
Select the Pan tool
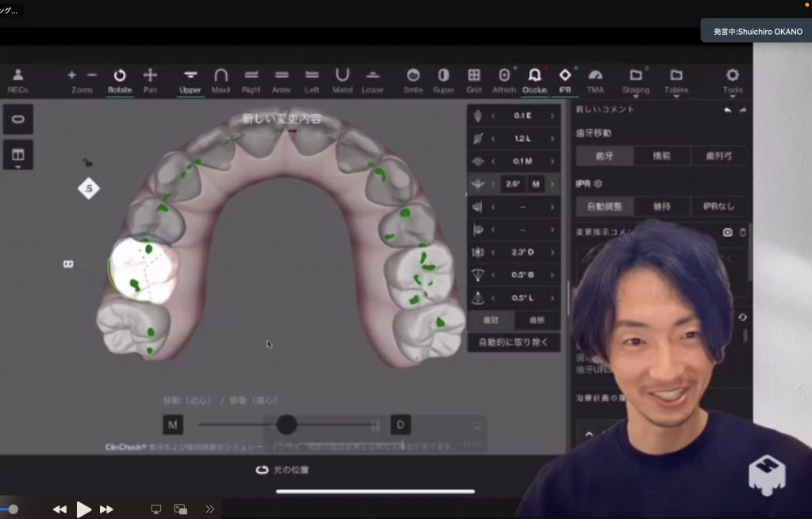(x=150, y=81)
